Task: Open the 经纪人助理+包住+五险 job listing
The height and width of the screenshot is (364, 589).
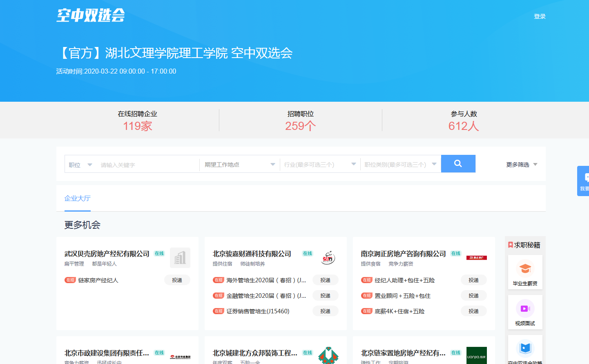Action: click(404, 280)
